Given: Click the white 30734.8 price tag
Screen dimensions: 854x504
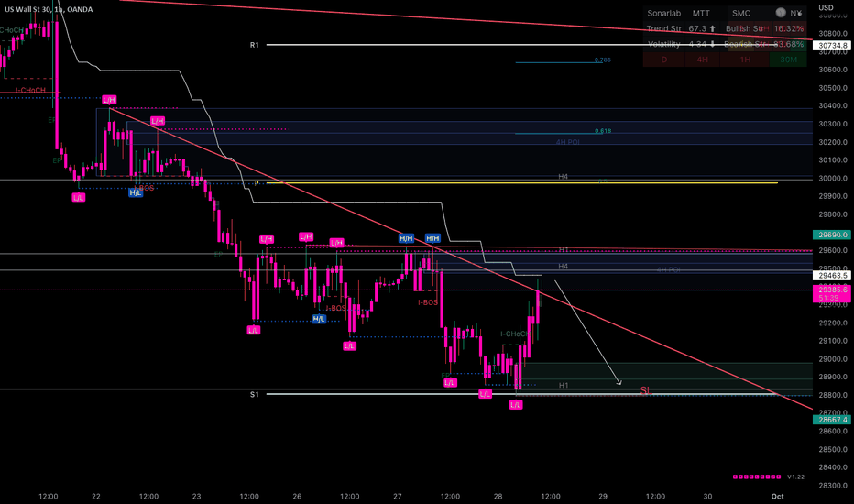Looking at the screenshot, I should point(832,46).
